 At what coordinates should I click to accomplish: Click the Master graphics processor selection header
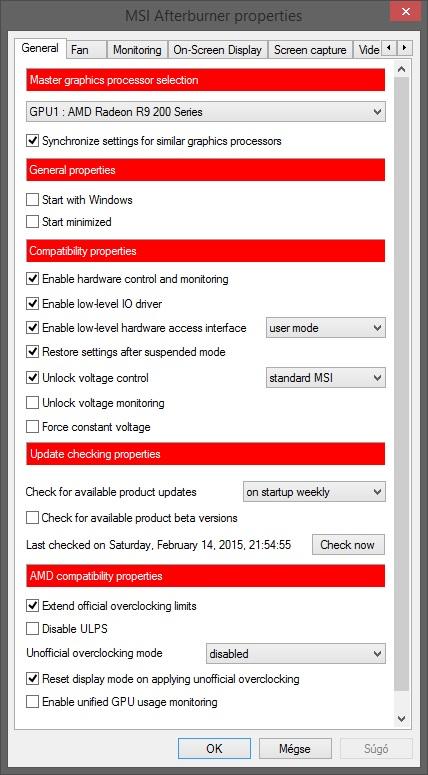click(x=206, y=80)
